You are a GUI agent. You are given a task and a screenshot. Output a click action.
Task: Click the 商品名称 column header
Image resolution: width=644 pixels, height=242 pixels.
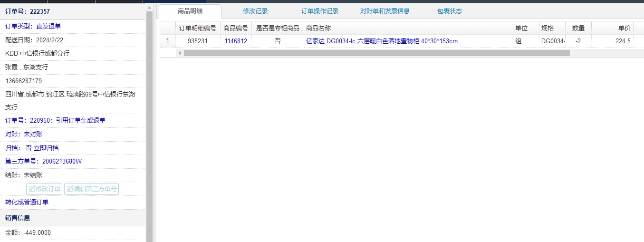coord(408,29)
